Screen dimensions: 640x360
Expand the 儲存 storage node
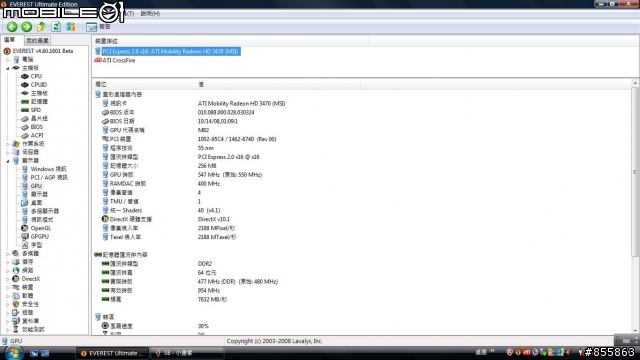[7, 262]
